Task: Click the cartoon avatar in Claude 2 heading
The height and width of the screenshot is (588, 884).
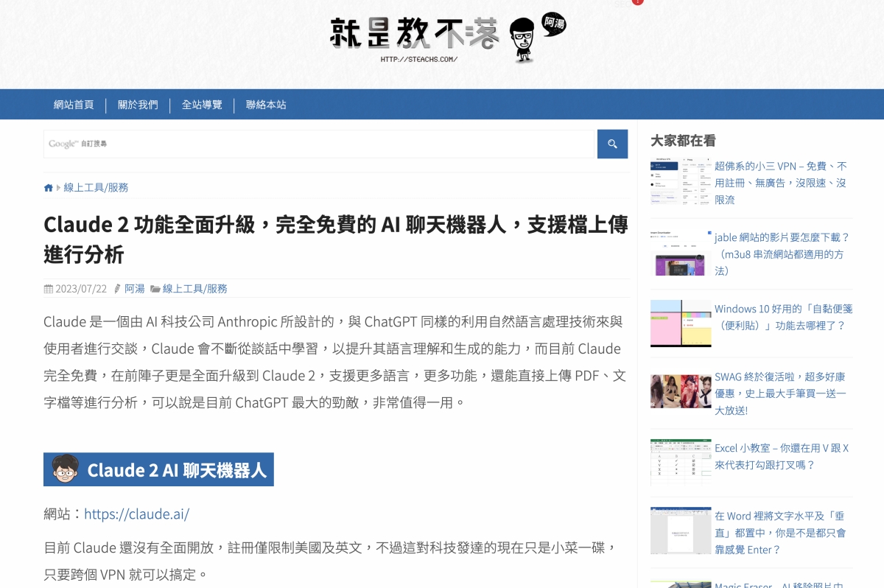Action: 66,469
